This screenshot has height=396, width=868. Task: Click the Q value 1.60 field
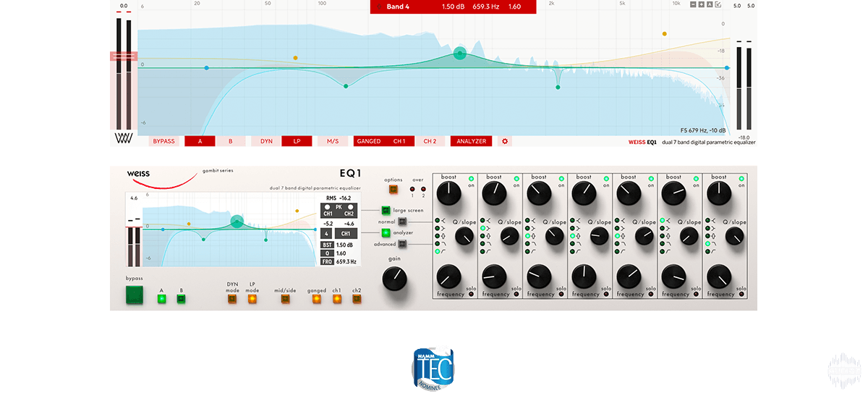click(342, 253)
